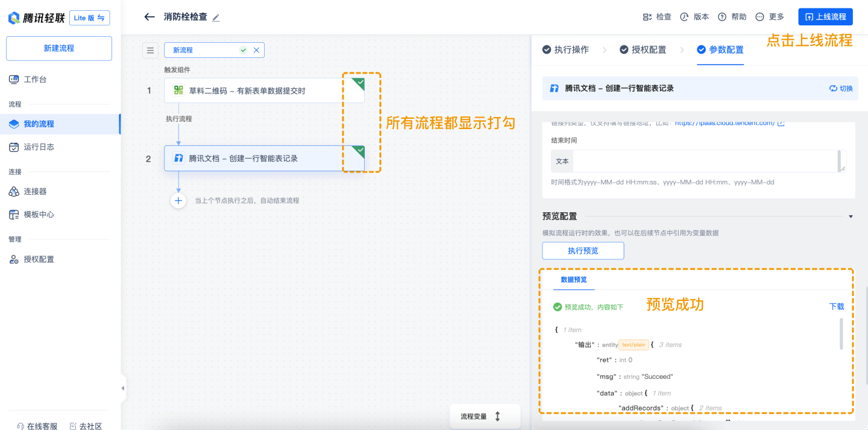This screenshot has width=868, height=430.
Task: Collapse the "data" object node
Action: tap(645, 393)
